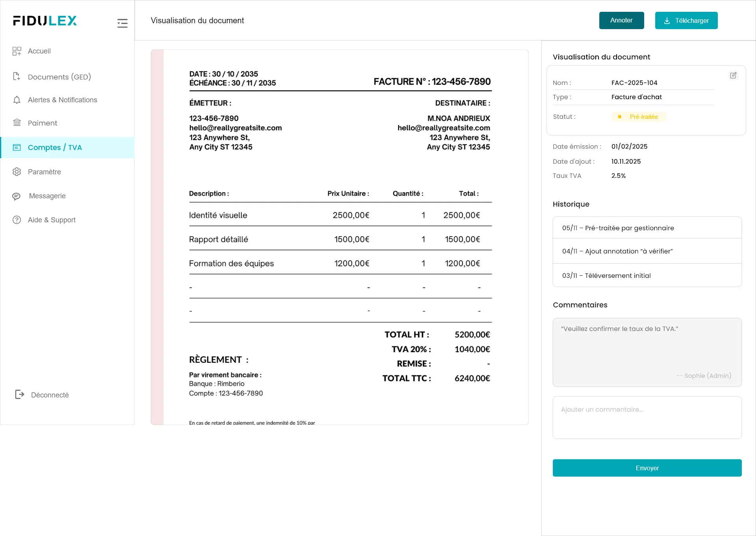
Task: Click the Pré-traitée status badge
Action: coord(639,117)
